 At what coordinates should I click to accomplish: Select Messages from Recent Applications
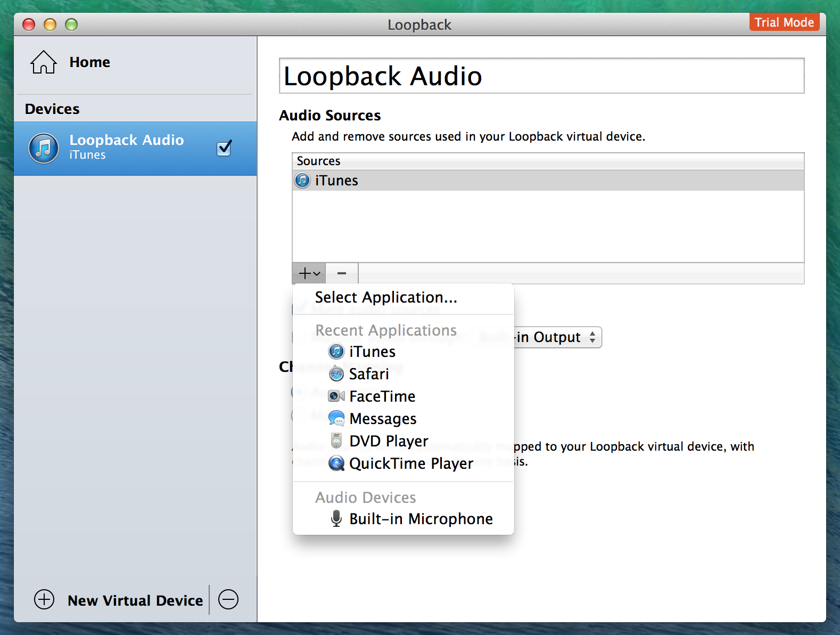coord(403,419)
